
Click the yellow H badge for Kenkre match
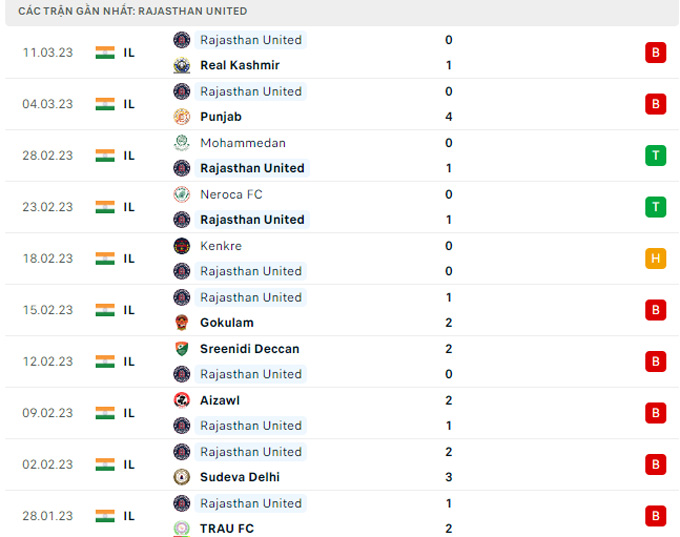point(655,259)
